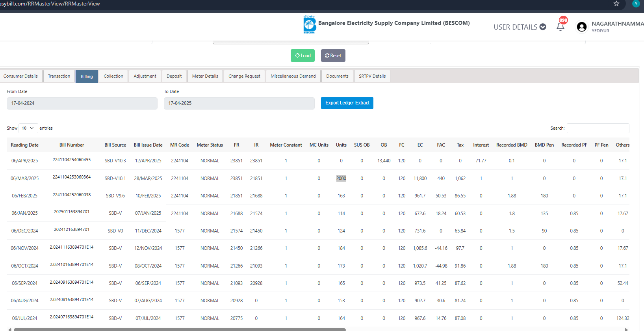Click the horizontal scrollbar thumb
The height and width of the screenshot is (331, 644).
click(x=179, y=329)
